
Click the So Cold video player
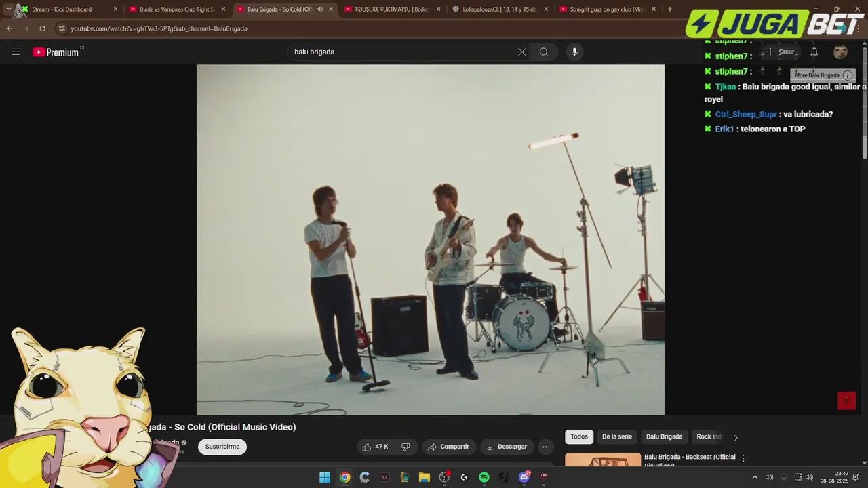tap(431, 239)
